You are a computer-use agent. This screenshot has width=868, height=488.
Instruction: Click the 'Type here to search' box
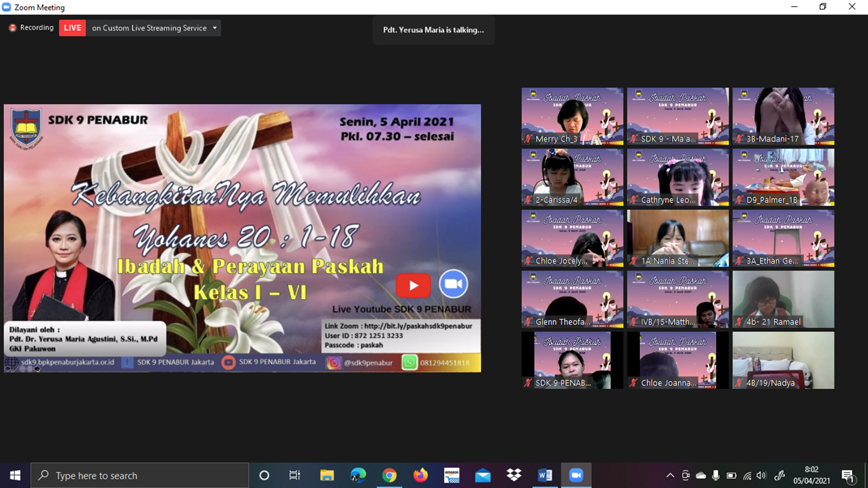point(139,475)
